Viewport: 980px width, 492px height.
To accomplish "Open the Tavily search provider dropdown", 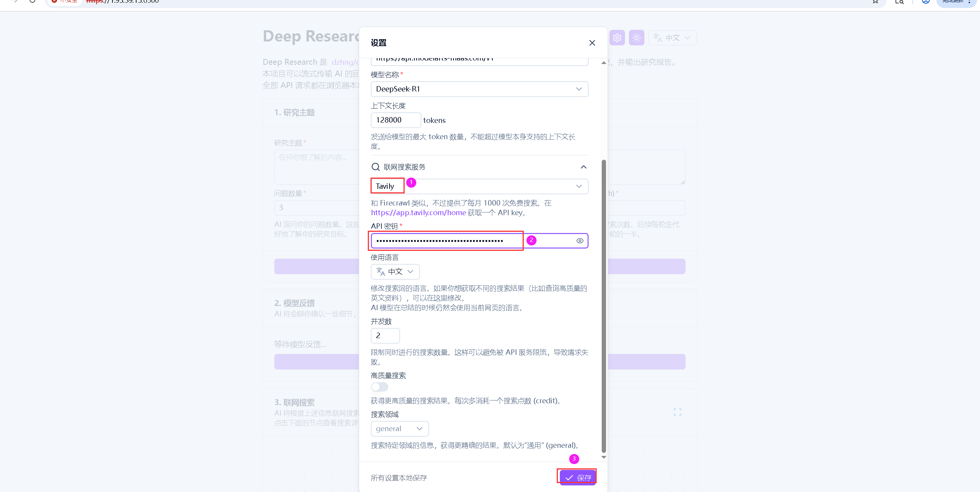I will coord(479,186).
